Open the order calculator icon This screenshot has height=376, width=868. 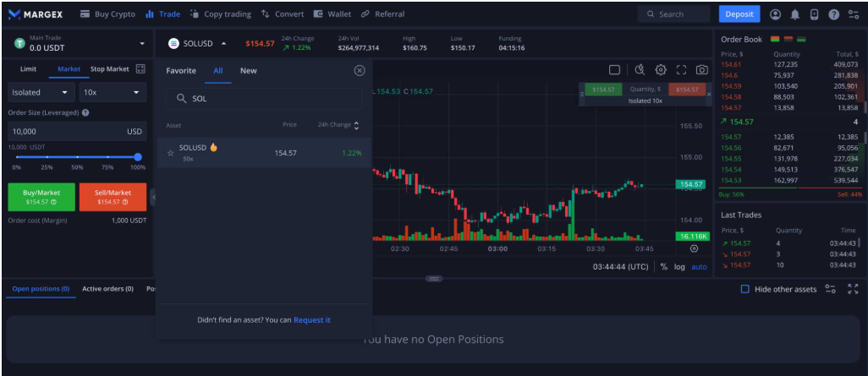coord(140,69)
